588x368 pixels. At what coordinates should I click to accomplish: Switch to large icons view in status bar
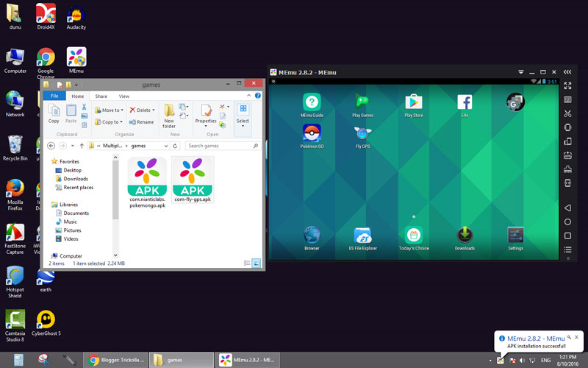(x=257, y=263)
